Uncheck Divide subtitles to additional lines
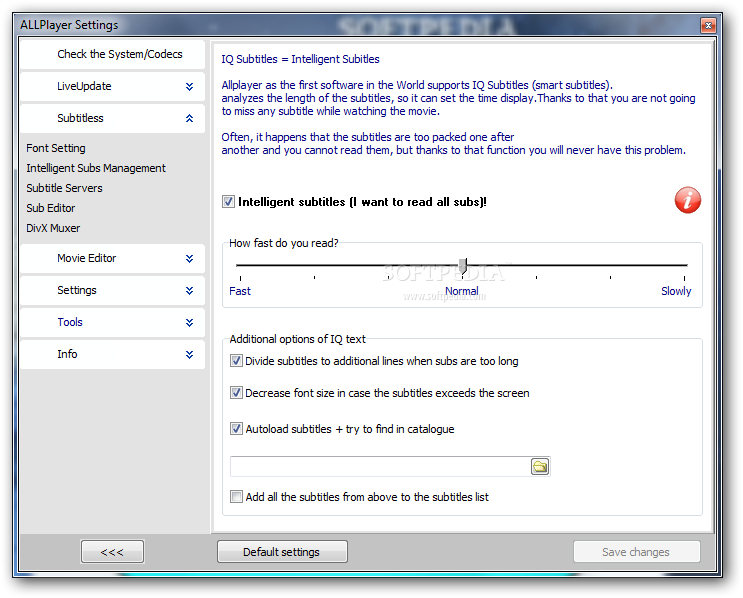The image size is (743, 598). (236, 361)
